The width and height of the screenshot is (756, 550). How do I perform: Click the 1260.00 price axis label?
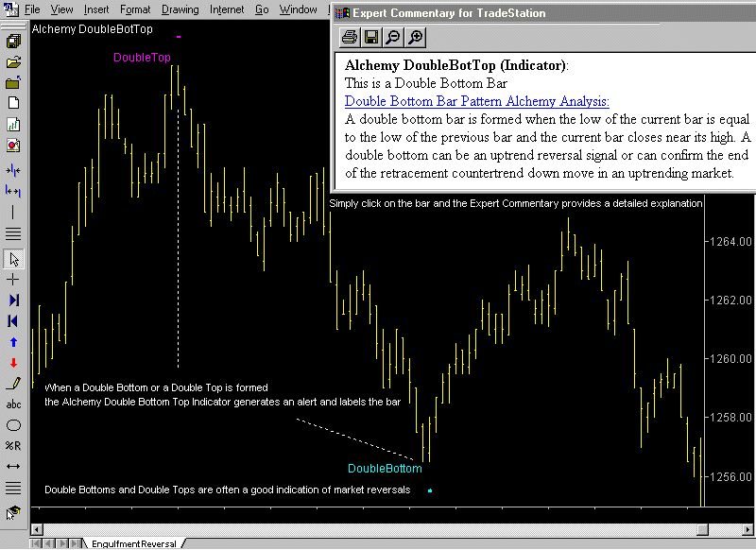(730, 359)
